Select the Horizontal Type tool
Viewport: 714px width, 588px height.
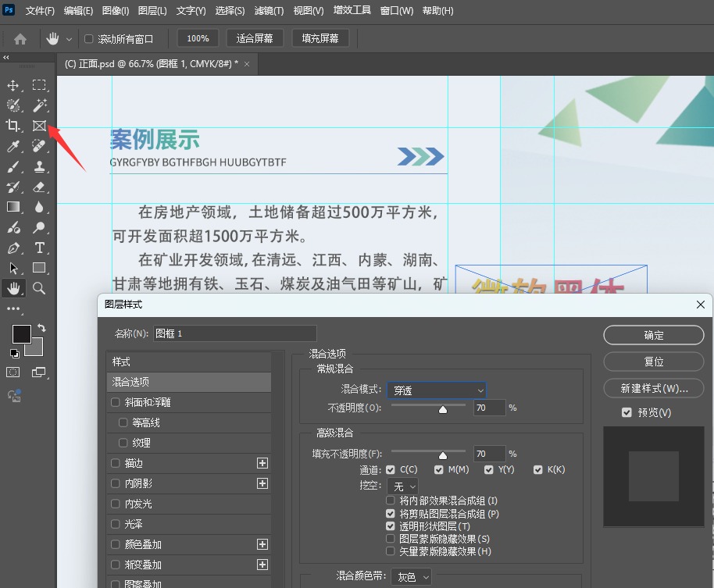(39, 248)
